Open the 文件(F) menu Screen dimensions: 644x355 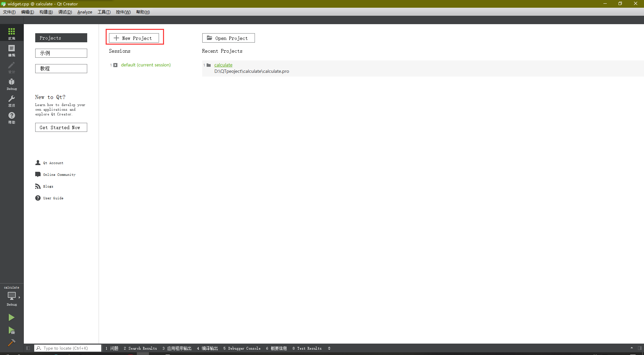point(9,12)
